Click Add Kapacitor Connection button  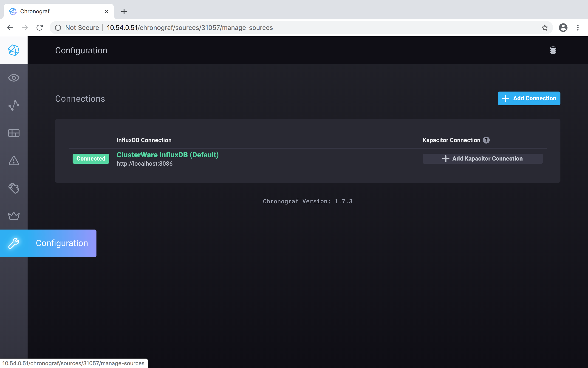click(483, 158)
